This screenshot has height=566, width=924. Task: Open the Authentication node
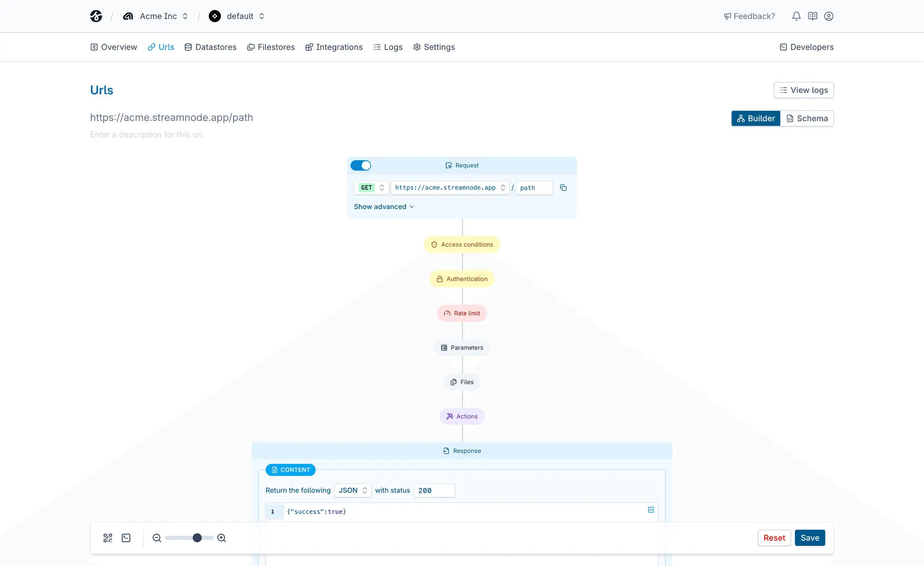[462, 279]
